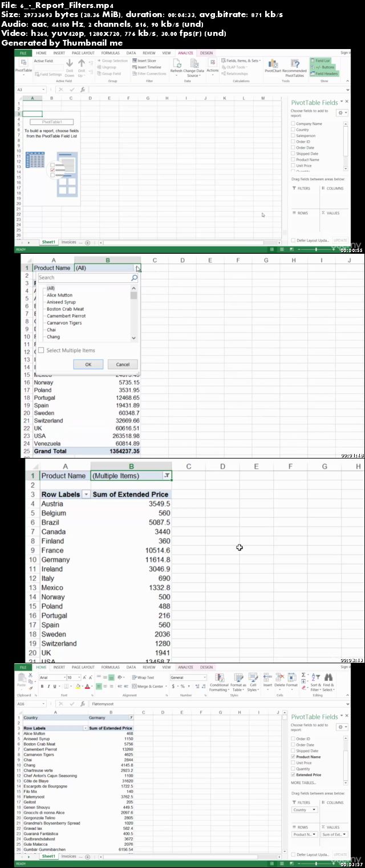The image size is (365, 868).
Task: Toggle Bold formatting in the Font group
Action: (43, 687)
